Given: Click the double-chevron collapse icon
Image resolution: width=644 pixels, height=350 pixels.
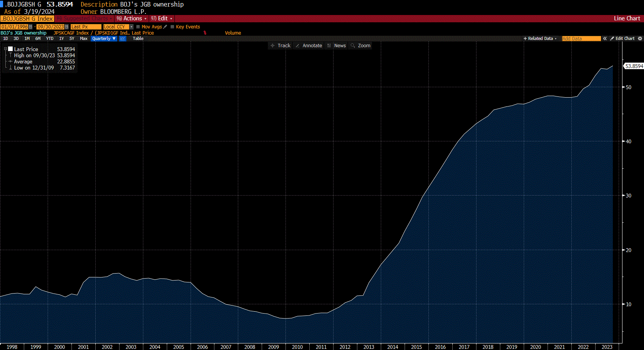Looking at the screenshot, I should [x=605, y=38].
